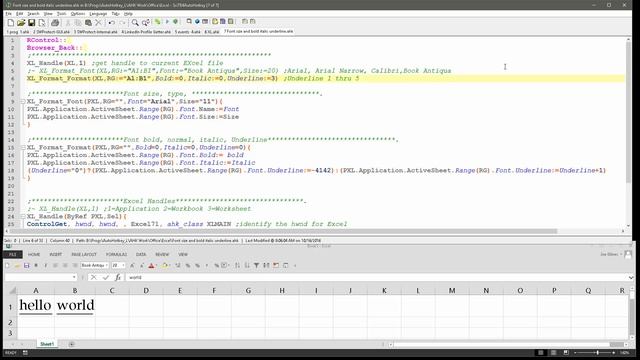Collapse the fold marker on code line 9
The image size is (640, 360).
coord(23,102)
